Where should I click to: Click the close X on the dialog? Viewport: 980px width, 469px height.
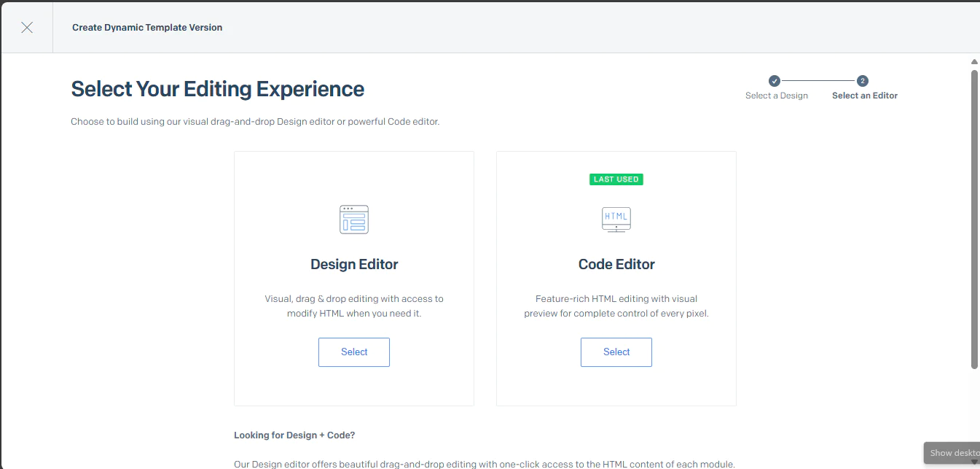[27, 27]
